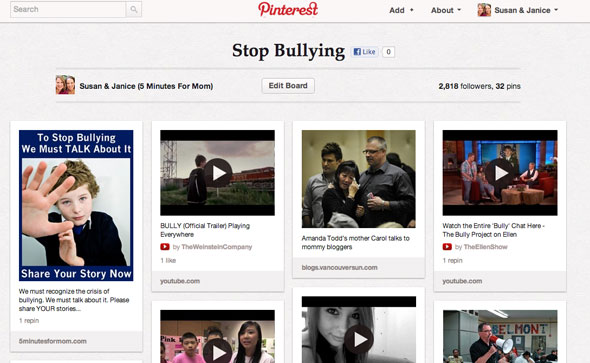Open the Share Your Story Now pin image

pyautogui.click(x=76, y=205)
